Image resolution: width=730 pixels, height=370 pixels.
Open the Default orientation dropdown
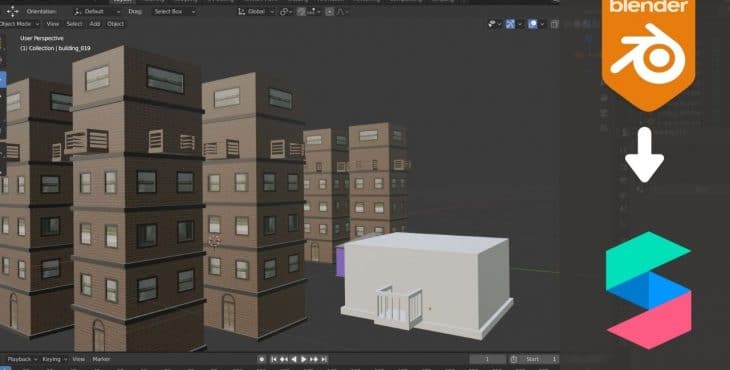[x=96, y=11]
